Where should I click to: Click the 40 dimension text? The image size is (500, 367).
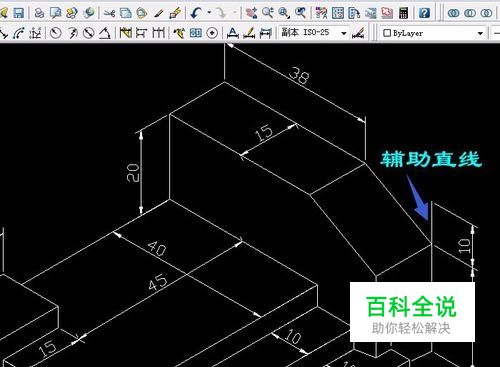157,248
